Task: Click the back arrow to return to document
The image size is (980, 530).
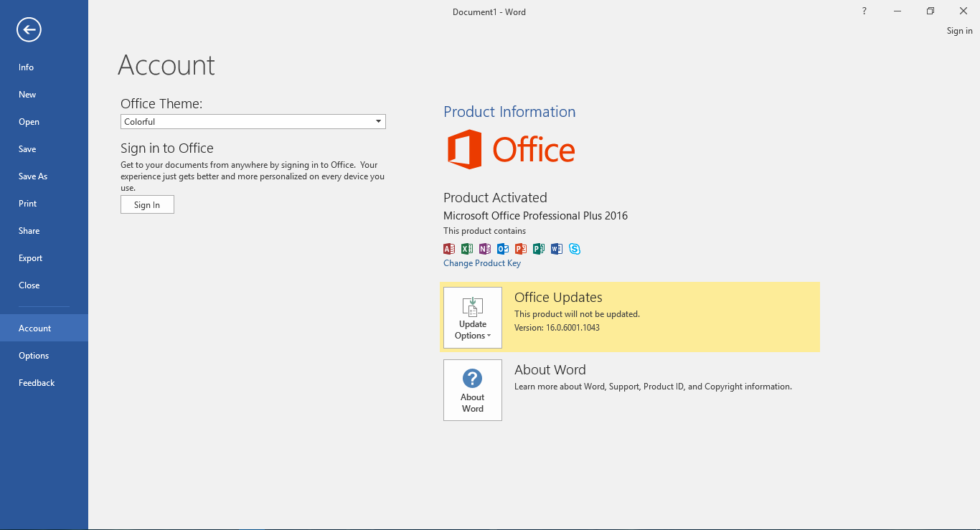Action: pyautogui.click(x=29, y=29)
